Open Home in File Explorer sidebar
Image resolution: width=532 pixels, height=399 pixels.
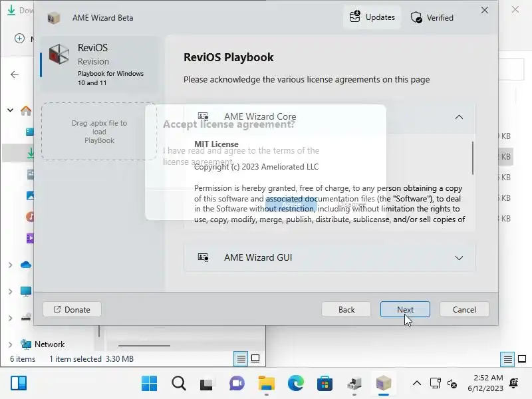pyautogui.click(x=26, y=110)
